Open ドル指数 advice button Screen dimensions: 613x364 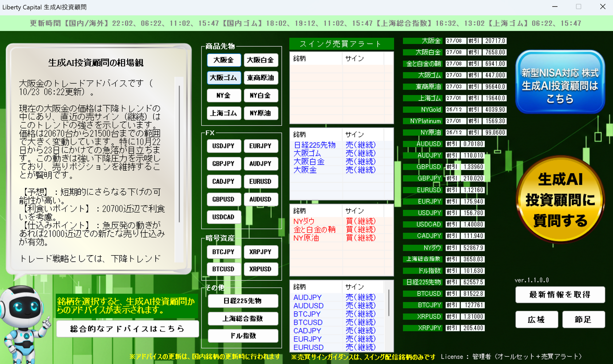[x=243, y=336]
